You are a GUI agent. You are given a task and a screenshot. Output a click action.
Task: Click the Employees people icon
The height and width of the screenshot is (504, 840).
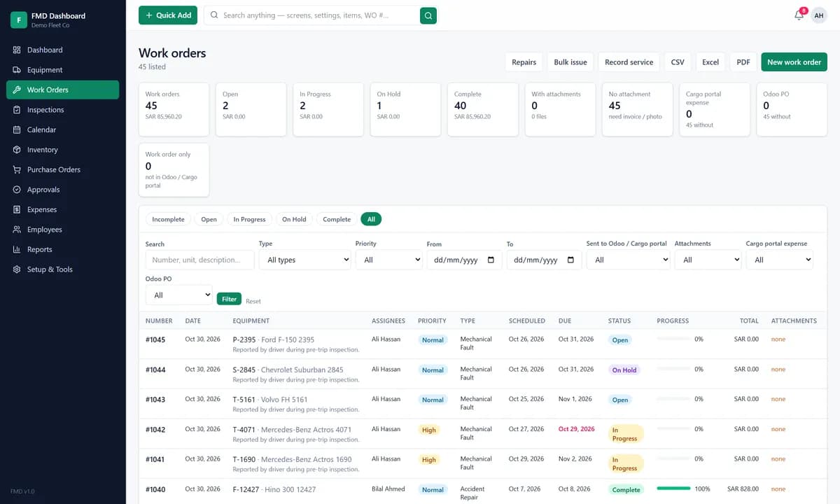pos(17,230)
